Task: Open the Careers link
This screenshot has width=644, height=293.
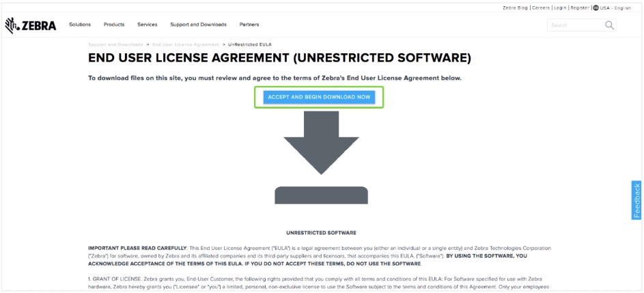Action: [541, 8]
